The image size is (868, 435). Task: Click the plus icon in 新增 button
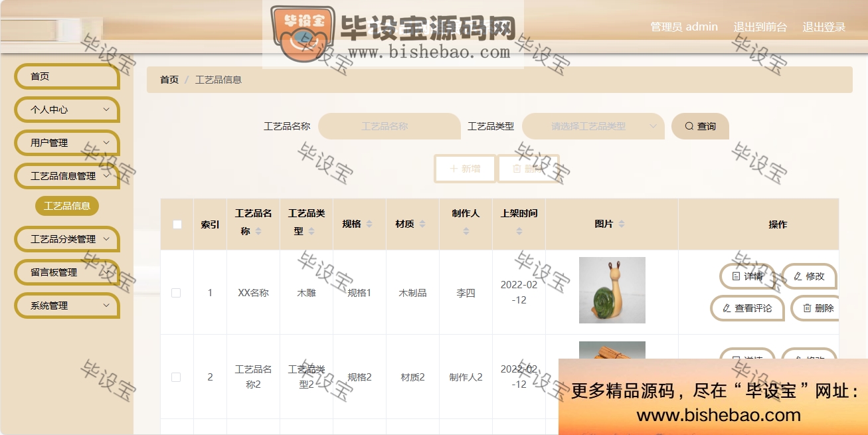tap(454, 169)
